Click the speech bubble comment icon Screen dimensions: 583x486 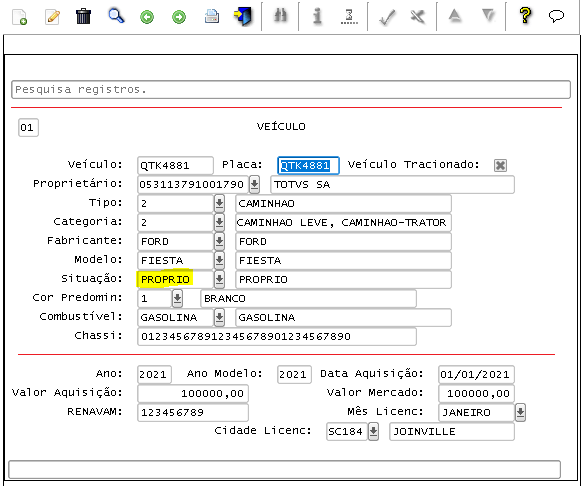(556, 16)
